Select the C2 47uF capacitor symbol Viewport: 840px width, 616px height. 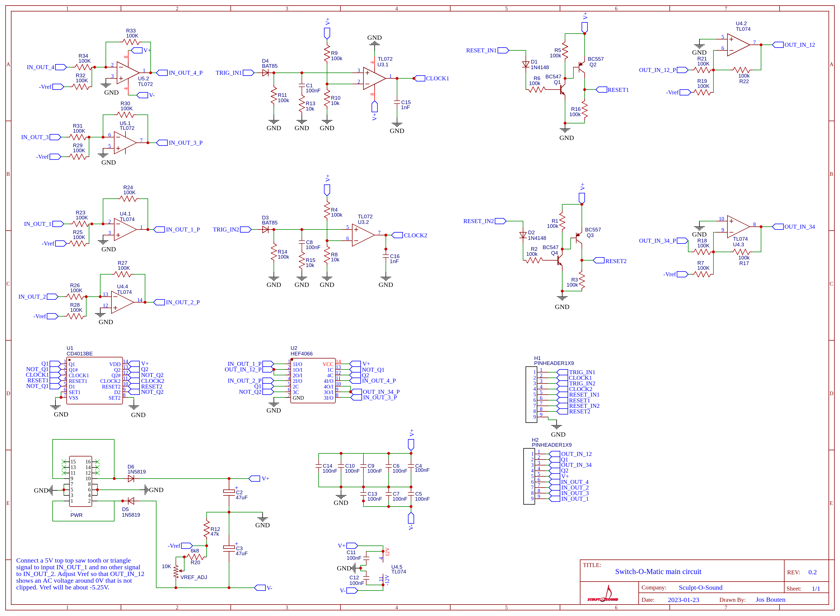coord(229,492)
